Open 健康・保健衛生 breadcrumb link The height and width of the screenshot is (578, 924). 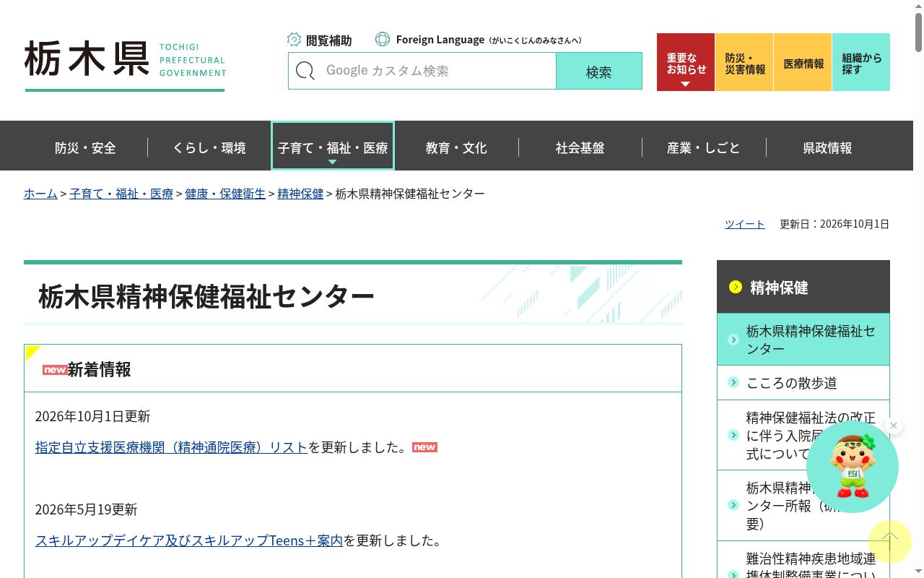click(x=225, y=194)
